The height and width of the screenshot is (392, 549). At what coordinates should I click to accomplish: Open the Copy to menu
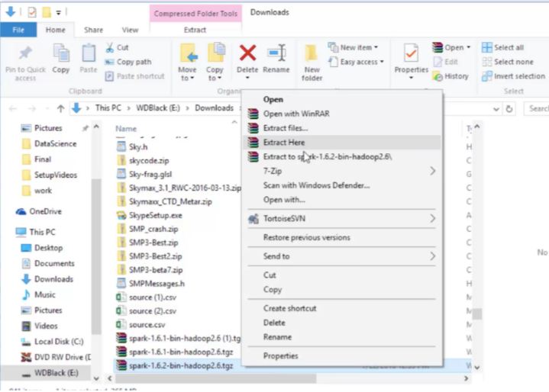click(x=215, y=63)
